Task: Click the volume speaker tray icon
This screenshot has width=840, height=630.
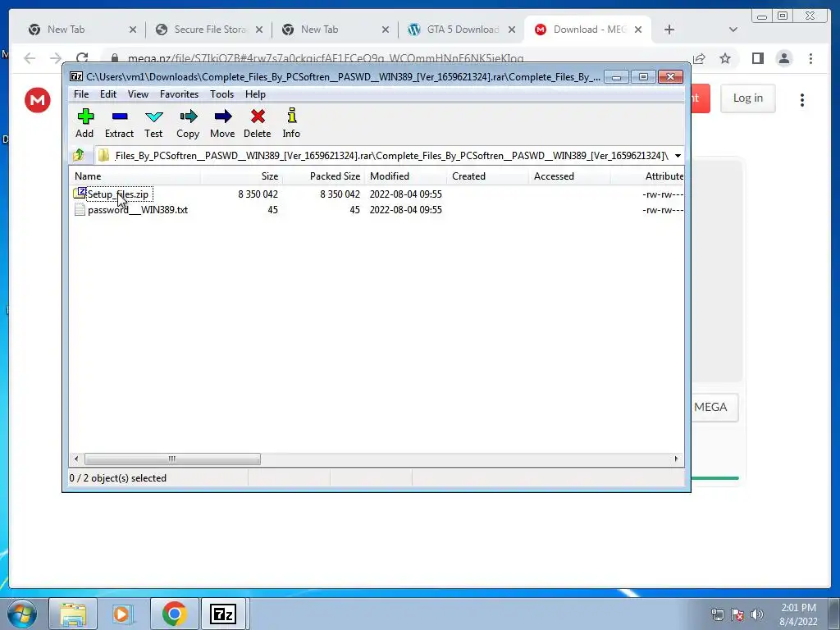Action: [x=756, y=614]
